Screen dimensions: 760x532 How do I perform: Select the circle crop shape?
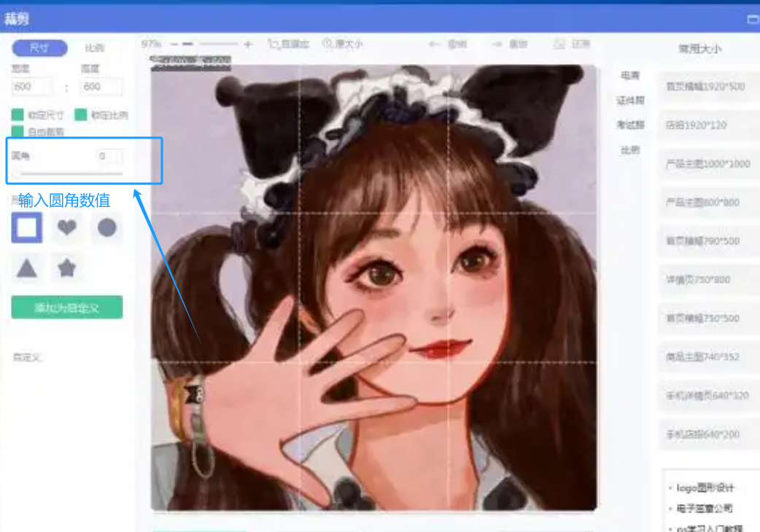pos(107,227)
